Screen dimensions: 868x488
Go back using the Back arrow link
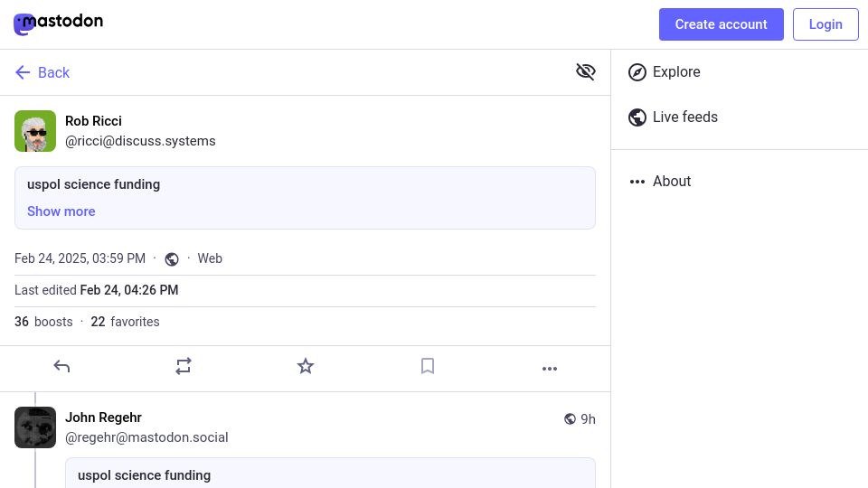(42, 72)
